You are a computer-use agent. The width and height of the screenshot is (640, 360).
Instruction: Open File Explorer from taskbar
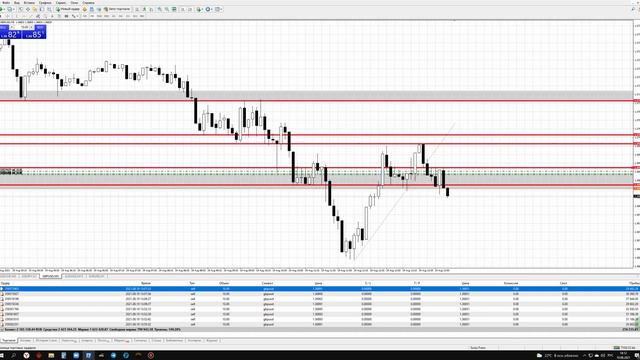pyautogui.click(x=51, y=356)
